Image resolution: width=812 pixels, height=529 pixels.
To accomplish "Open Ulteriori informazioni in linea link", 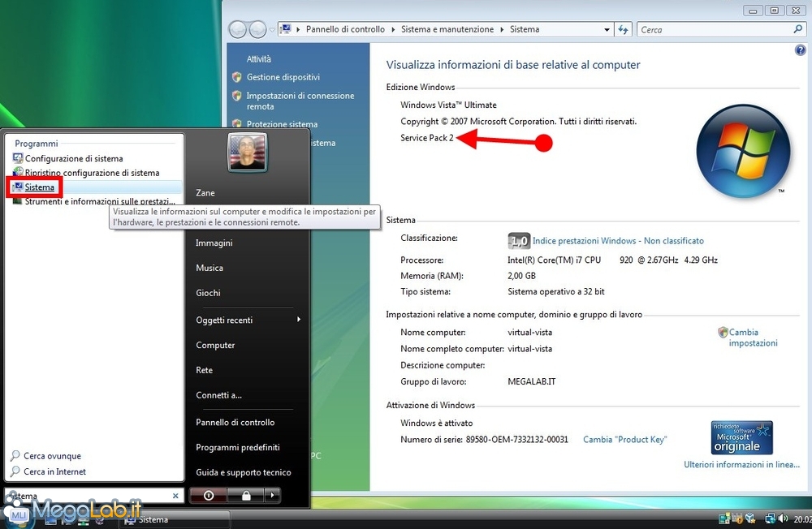I will click(741, 464).
